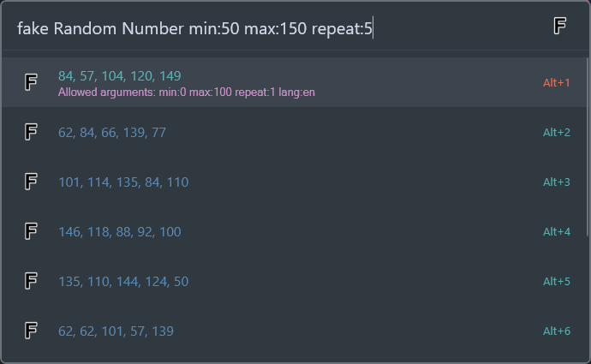The height and width of the screenshot is (364, 591).
Task: Select the result 84, 57, 104, 120, 149
Action: click(x=119, y=75)
